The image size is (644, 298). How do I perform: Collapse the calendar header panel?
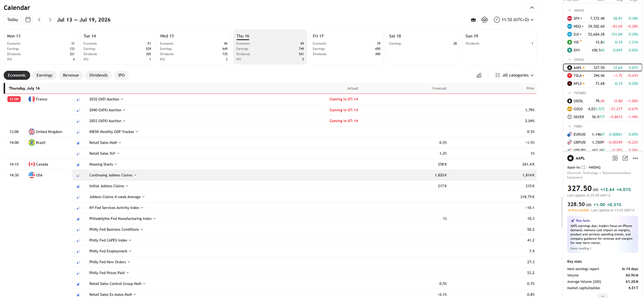532,8
